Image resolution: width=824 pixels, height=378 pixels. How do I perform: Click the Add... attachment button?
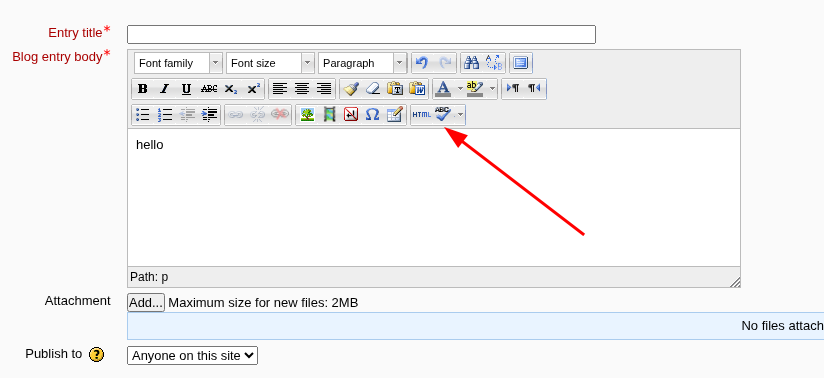146,303
